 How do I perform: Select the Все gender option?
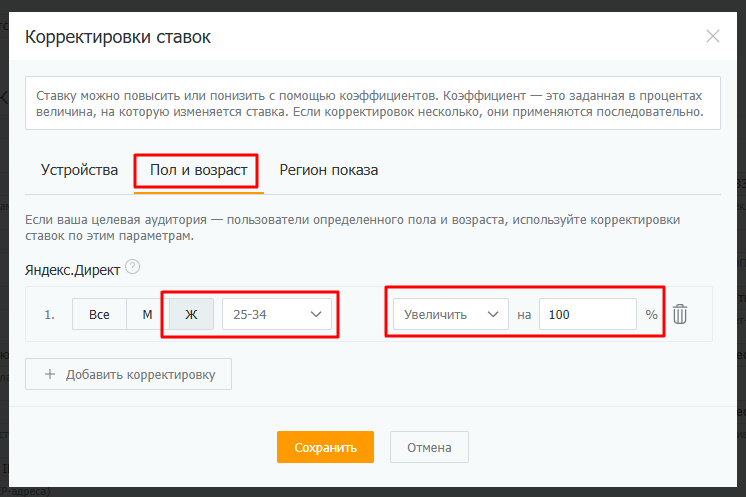pos(99,314)
